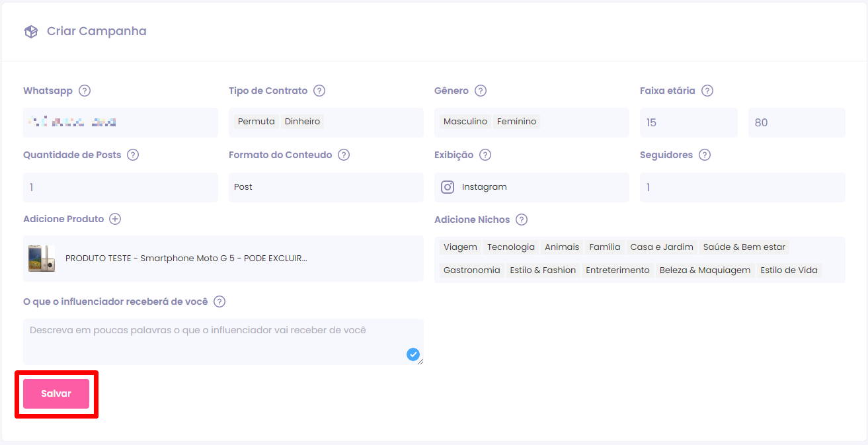Open the Gênero help question icon

point(481,91)
